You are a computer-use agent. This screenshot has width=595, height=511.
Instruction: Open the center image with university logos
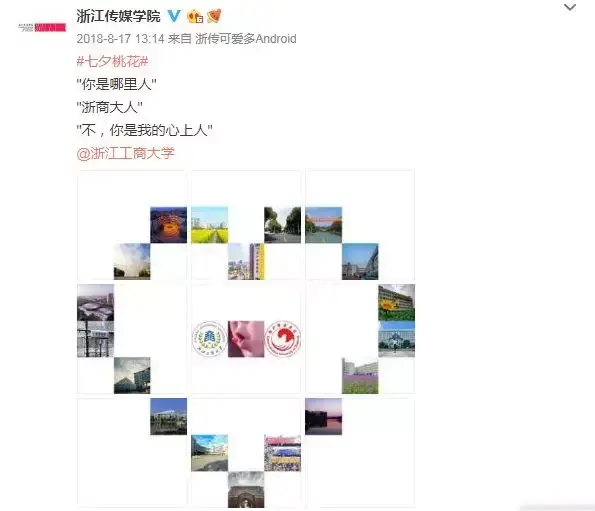pyautogui.click(x=246, y=339)
